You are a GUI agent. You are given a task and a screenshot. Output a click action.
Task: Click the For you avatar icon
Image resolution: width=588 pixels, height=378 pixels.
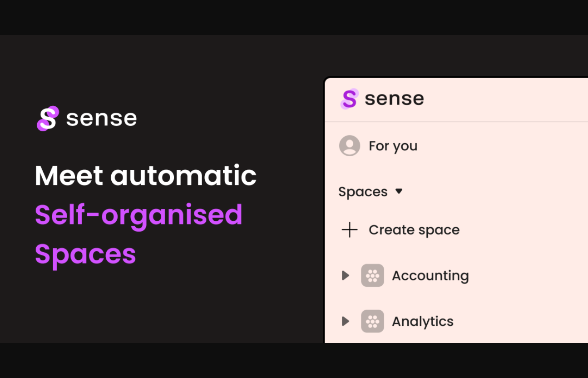pyautogui.click(x=350, y=146)
